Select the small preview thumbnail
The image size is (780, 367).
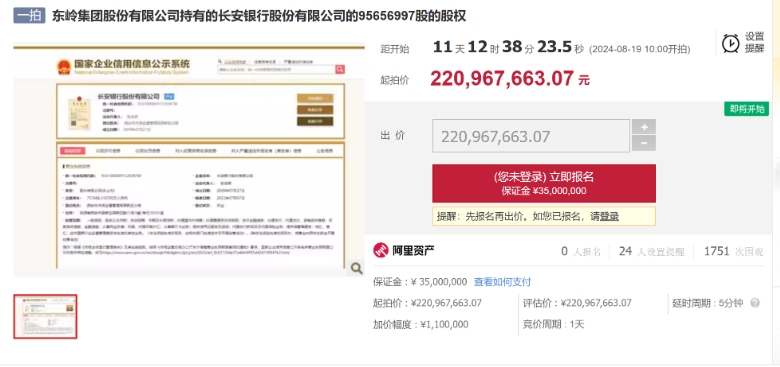(45, 317)
